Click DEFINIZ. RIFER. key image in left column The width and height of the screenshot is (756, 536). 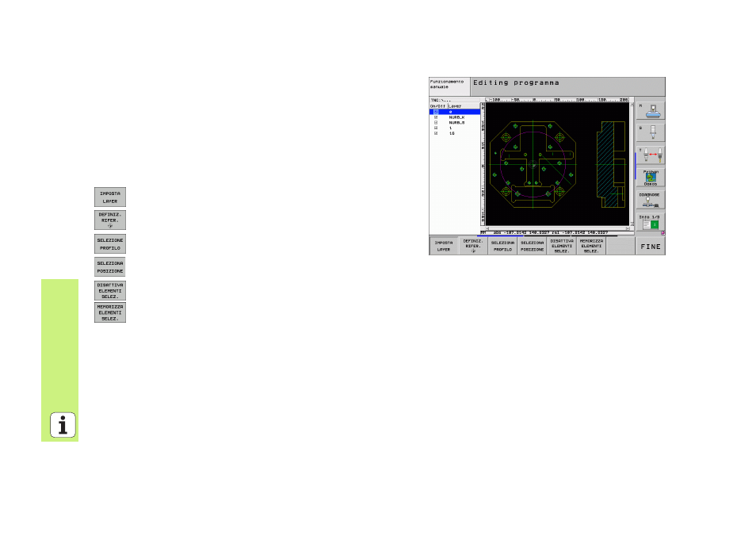pos(110,220)
